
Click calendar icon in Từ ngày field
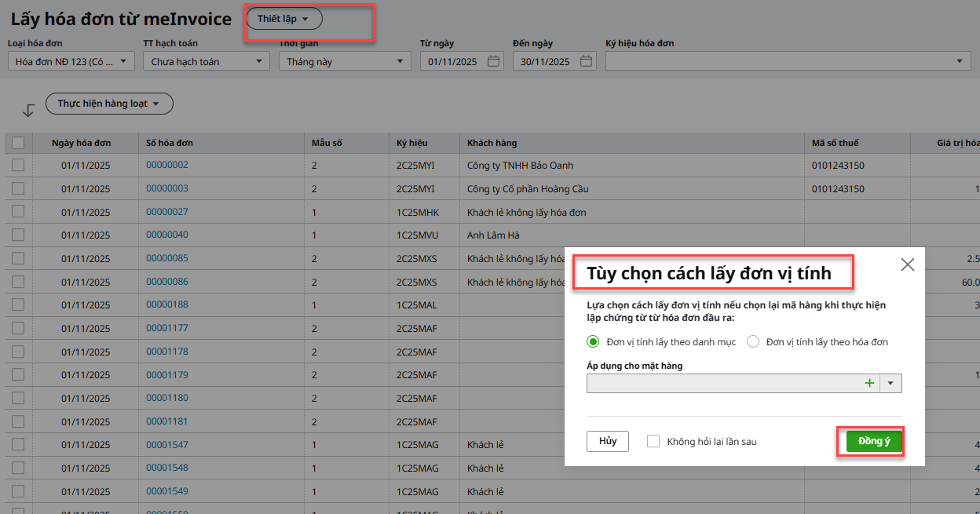click(x=493, y=61)
